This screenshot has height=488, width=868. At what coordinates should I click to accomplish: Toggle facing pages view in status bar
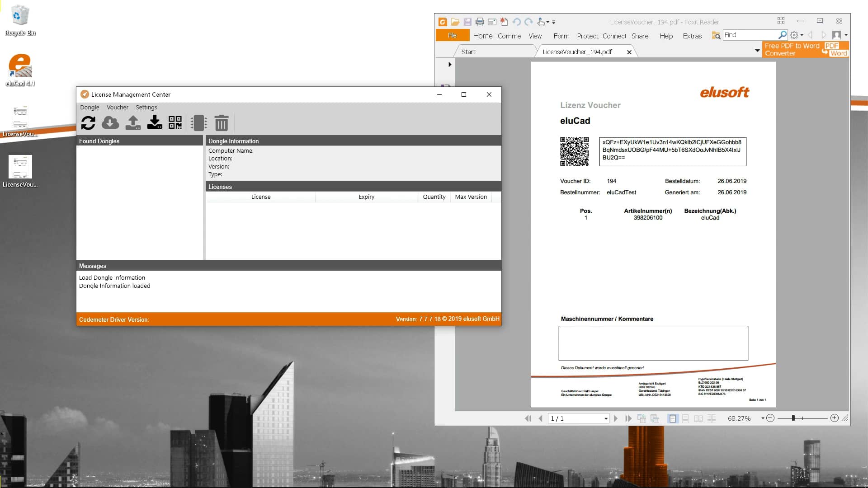pos(699,418)
